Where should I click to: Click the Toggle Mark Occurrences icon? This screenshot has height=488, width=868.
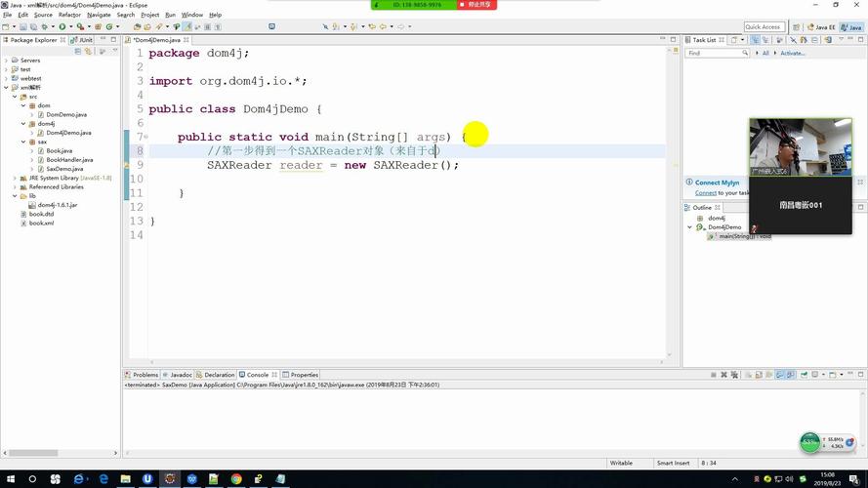187,26
